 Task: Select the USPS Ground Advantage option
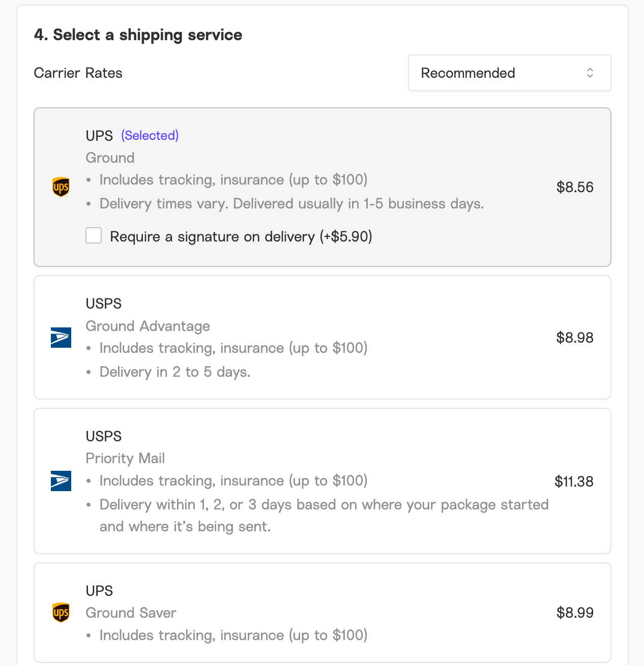pos(322,337)
